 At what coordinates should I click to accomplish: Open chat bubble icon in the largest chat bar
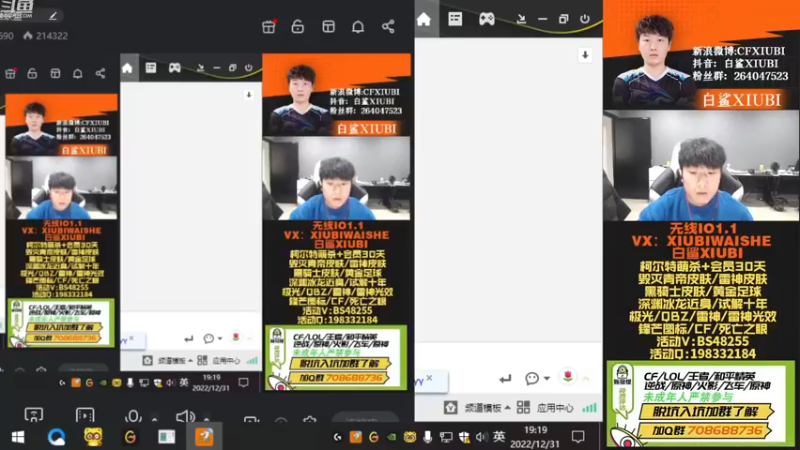coord(532,378)
